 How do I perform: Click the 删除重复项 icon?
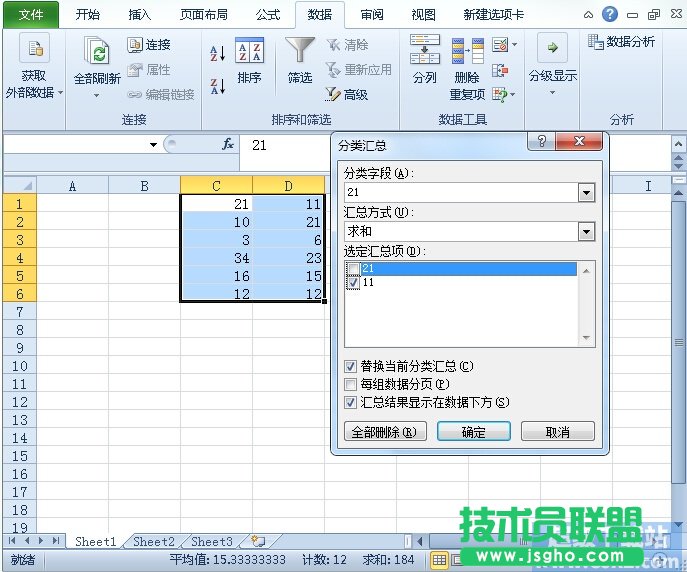click(x=466, y=52)
